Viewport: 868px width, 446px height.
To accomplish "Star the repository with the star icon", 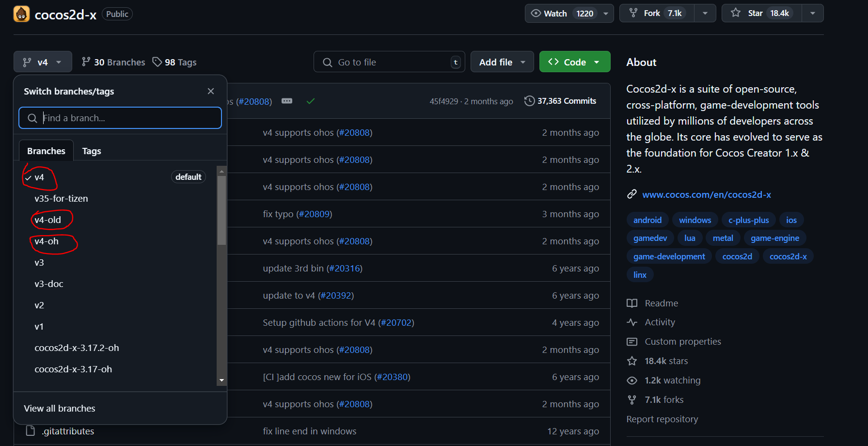I will [x=736, y=13].
